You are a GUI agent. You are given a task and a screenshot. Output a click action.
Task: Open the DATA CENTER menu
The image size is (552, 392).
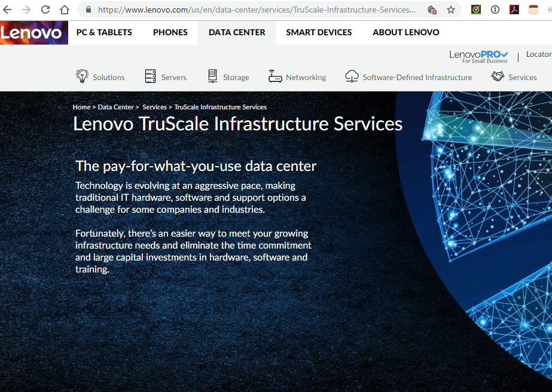point(236,32)
